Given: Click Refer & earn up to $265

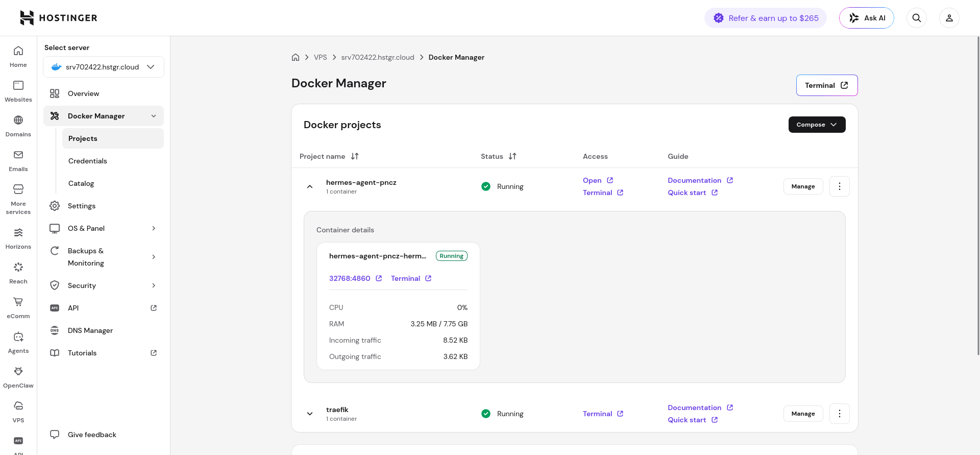Looking at the screenshot, I should pyautogui.click(x=766, y=18).
